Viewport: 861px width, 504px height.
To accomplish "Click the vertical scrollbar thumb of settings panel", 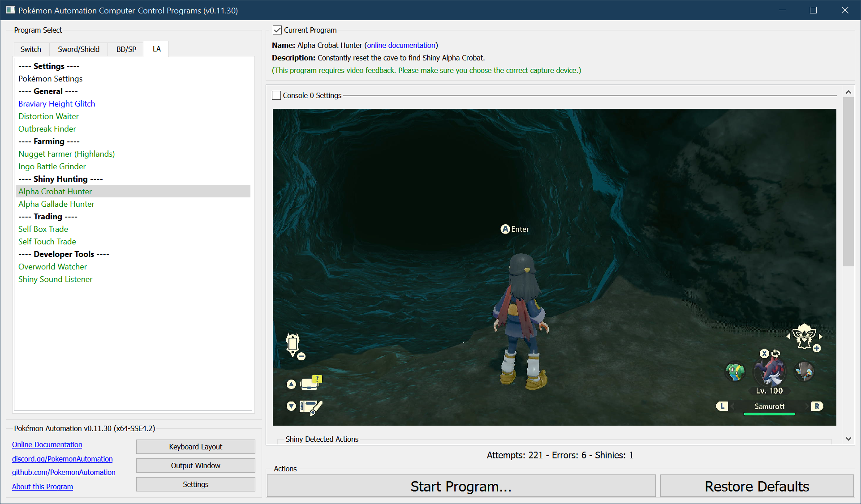I will (848, 181).
